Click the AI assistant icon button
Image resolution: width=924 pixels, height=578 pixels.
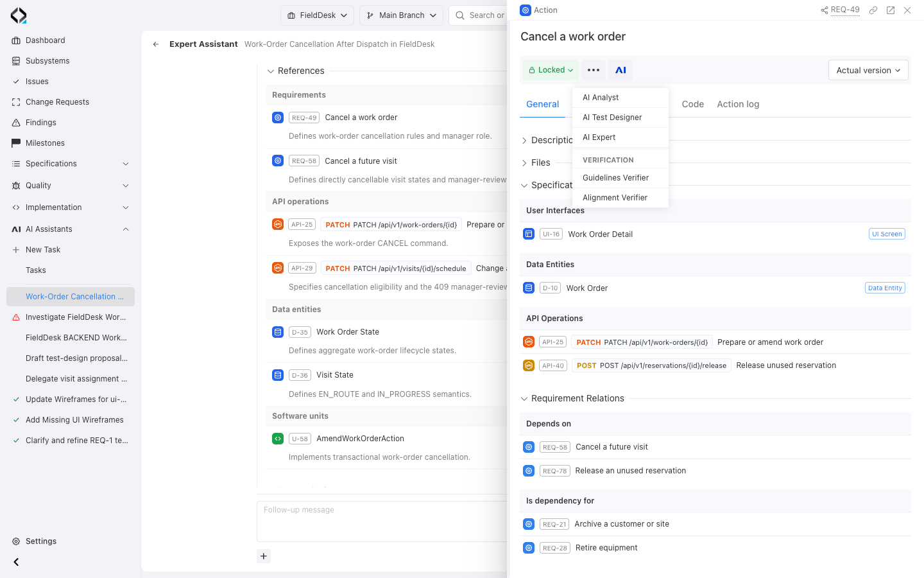click(620, 70)
